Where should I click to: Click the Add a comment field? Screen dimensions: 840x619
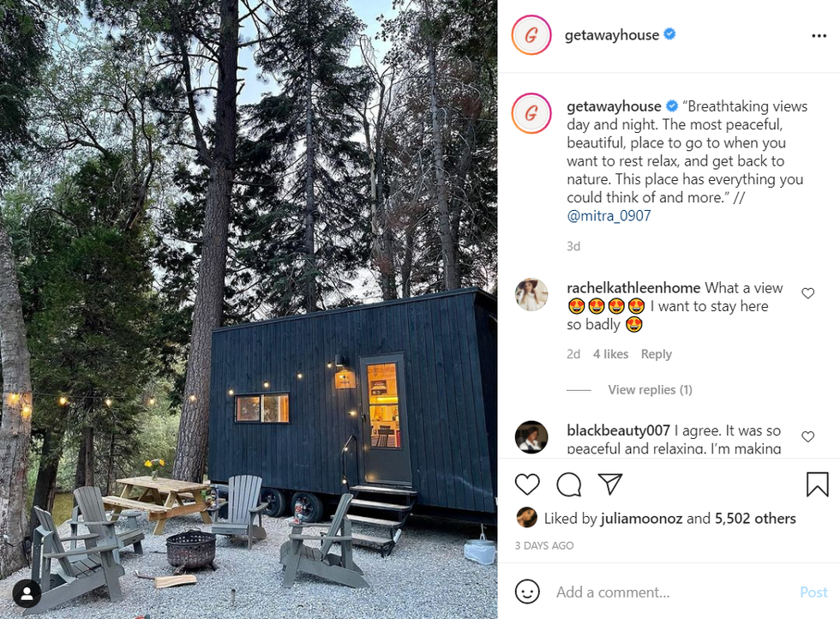pos(672,592)
